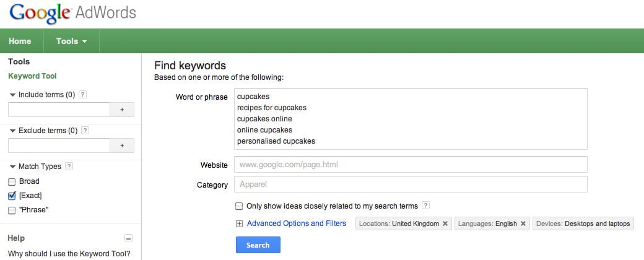Click the Website input field
Viewport: 644px width, 260px height.
(x=410, y=165)
